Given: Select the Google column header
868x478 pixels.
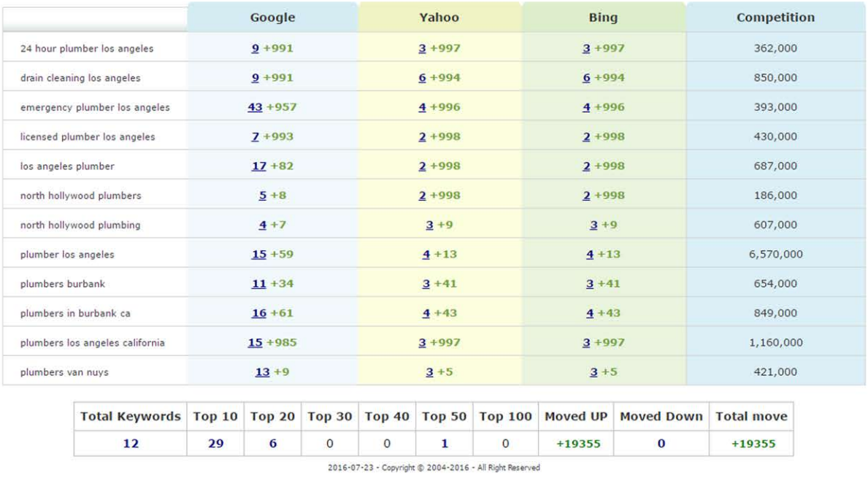Looking at the screenshot, I should pos(272,18).
